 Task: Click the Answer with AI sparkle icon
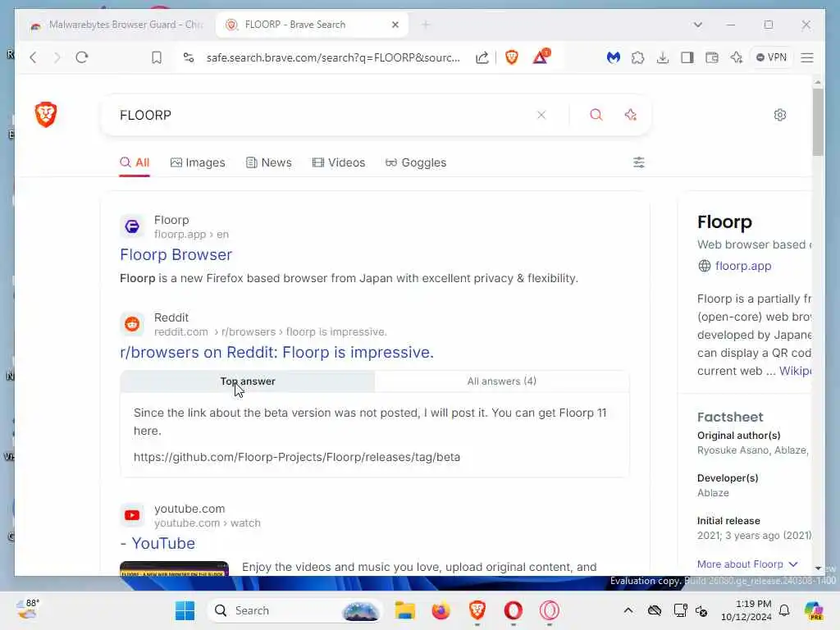point(631,115)
